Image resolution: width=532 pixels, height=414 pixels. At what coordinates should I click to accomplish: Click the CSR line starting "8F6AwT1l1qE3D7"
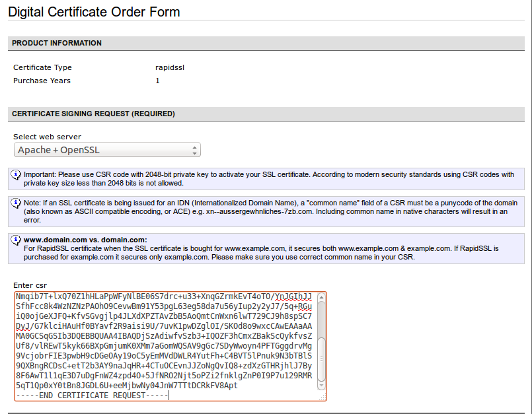click(x=164, y=375)
